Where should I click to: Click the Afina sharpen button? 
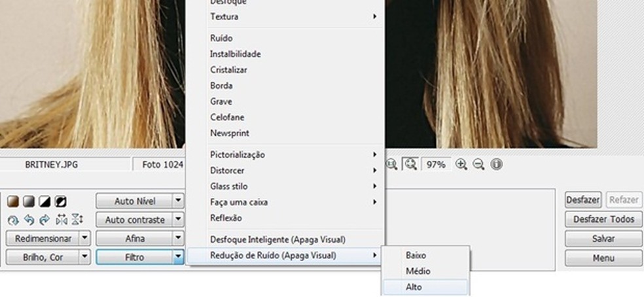(134, 238)
